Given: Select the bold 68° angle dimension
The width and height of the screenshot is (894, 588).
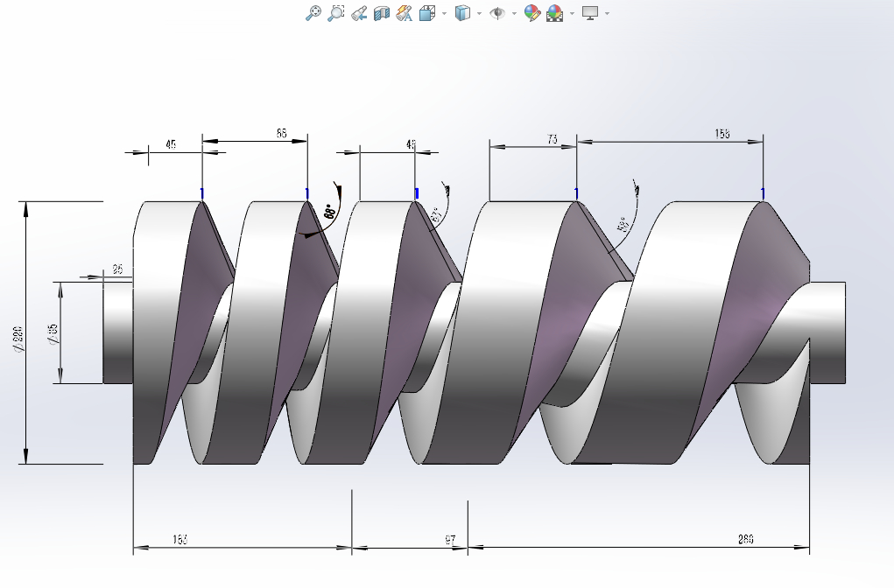Looking at the screenshot, I should pos(329,212).
